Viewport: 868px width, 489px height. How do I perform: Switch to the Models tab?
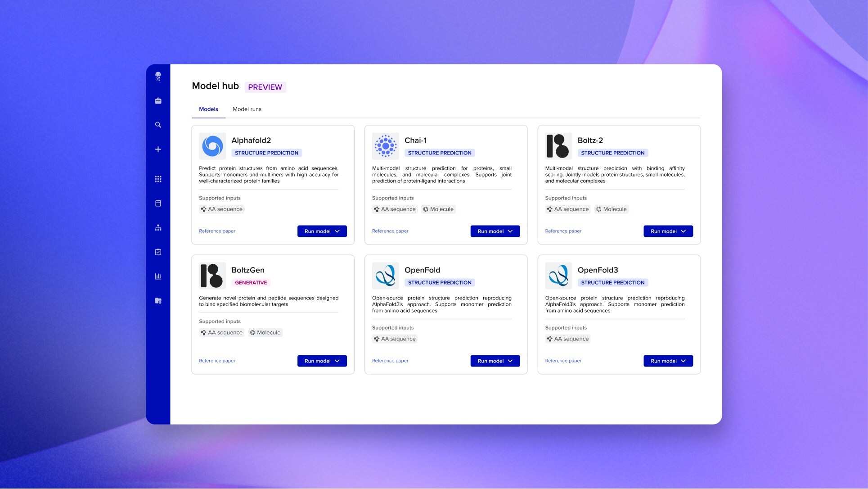coord(208,109)
